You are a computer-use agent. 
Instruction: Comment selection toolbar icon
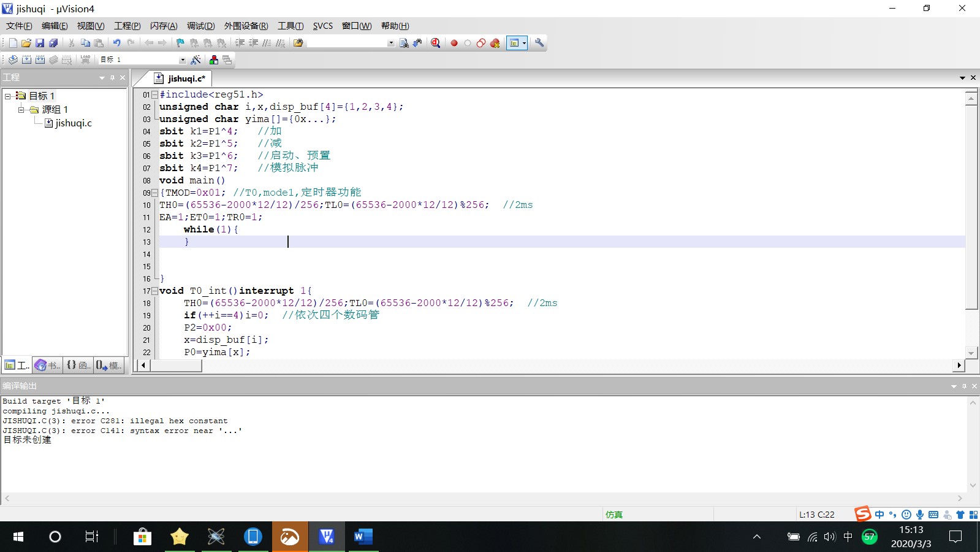click(x=267, y=43)
